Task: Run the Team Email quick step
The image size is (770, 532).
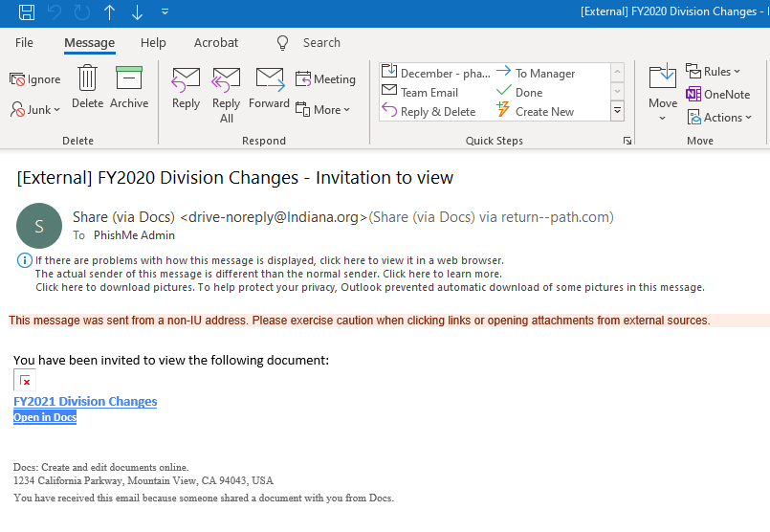Action: [x=420, y=93]
